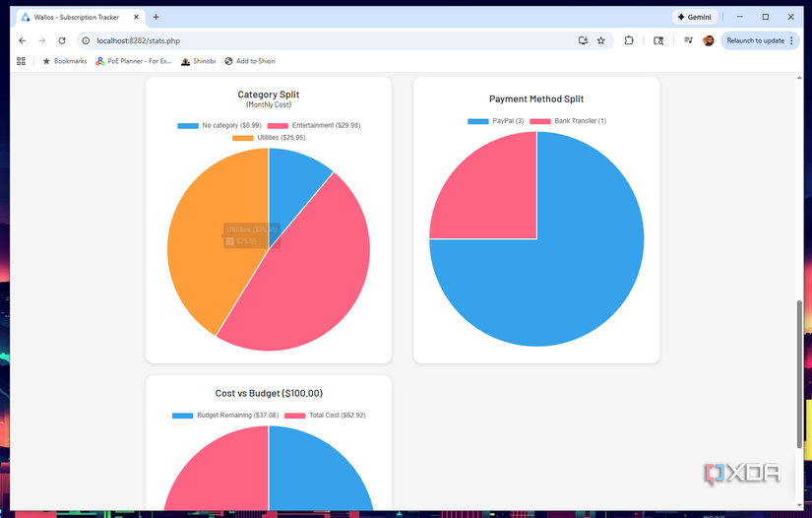Open the extensions puzzle icon

[x=629, y=40]
